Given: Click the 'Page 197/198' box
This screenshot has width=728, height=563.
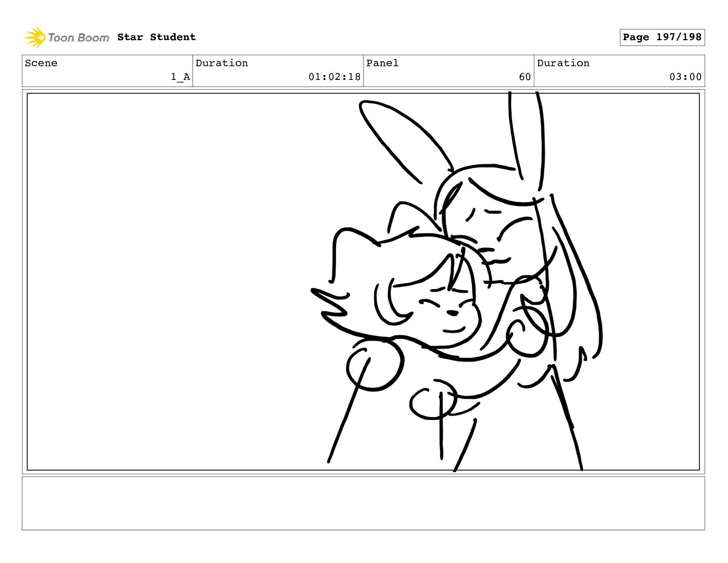Looking at the screenshot, I should (662, 37).
